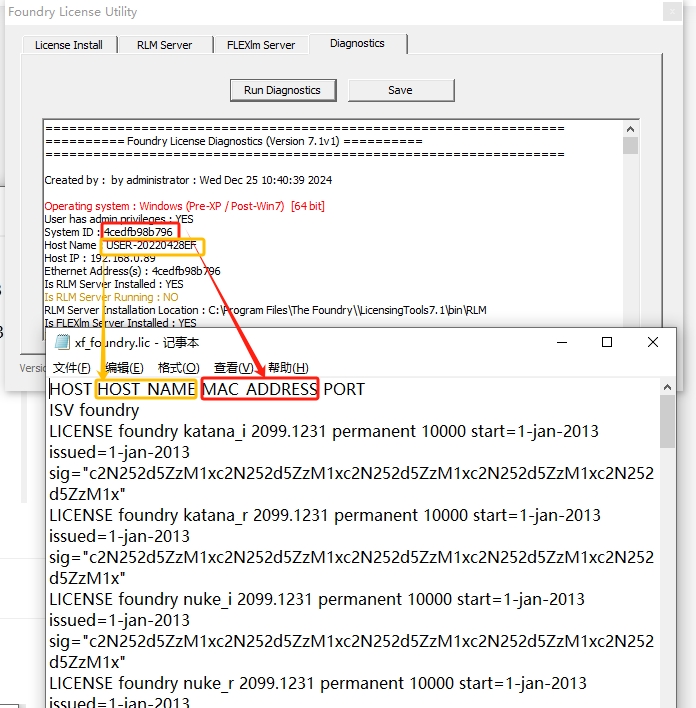Open the FLEXlm Server tab
The image size is (696, 708).
pos(261,45)
